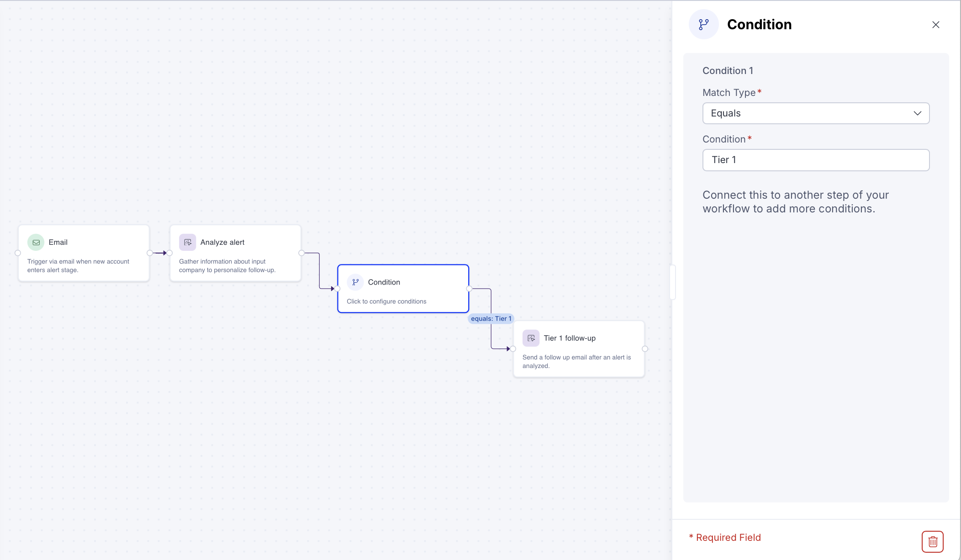Click the Condition panel header branch icon
Screen dimensions: 961x560
click(703, 25)
